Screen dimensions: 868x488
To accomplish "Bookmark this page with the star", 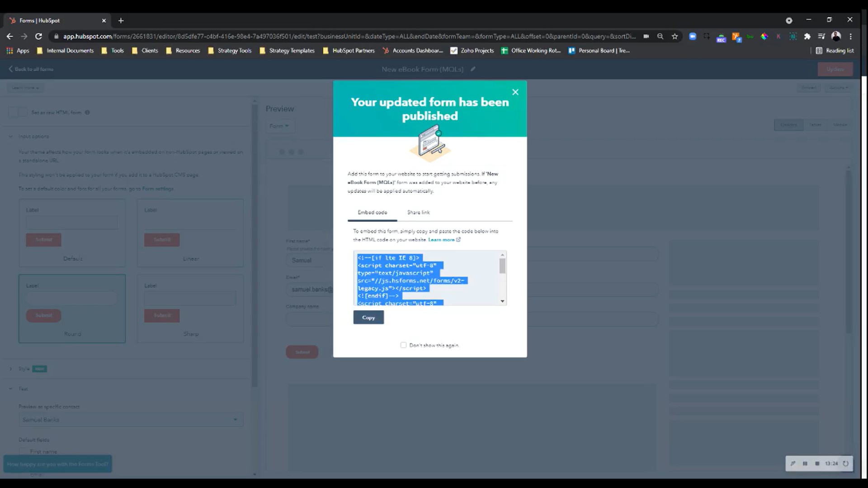I will point(675,36).
